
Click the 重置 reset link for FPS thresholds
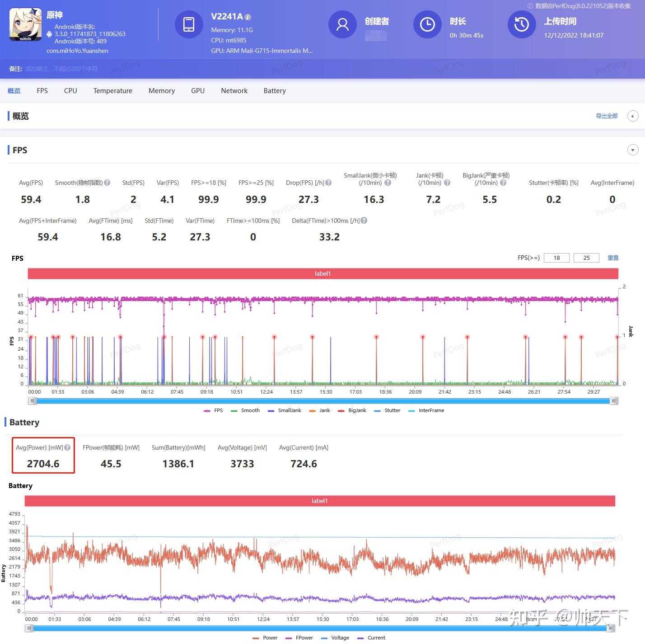(x=613, y=258)
